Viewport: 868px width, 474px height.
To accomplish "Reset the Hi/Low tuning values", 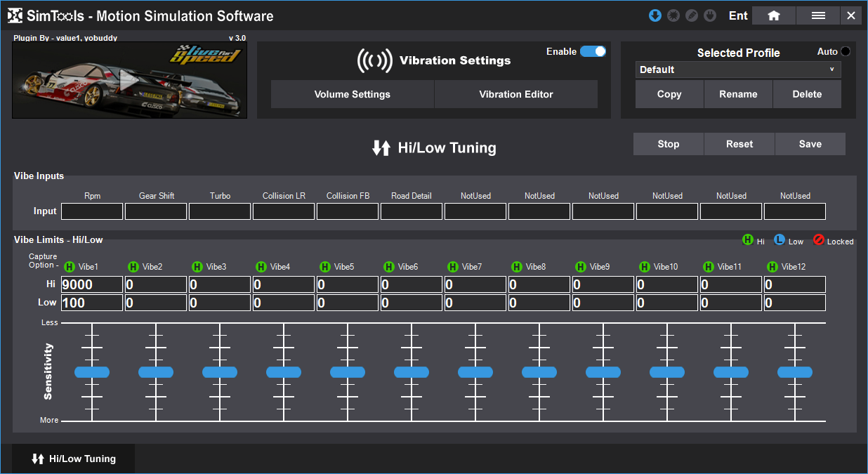I will (x=739, y=144).
